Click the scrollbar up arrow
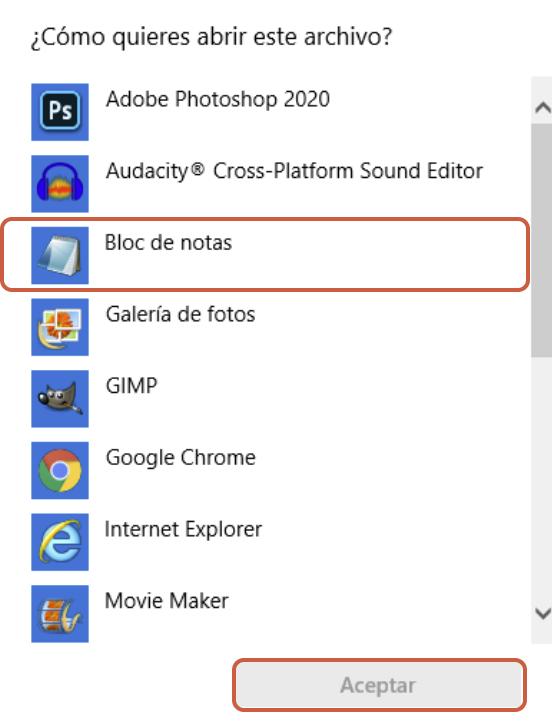Screen dimensions: 552x716 click(x=542, y=108)
